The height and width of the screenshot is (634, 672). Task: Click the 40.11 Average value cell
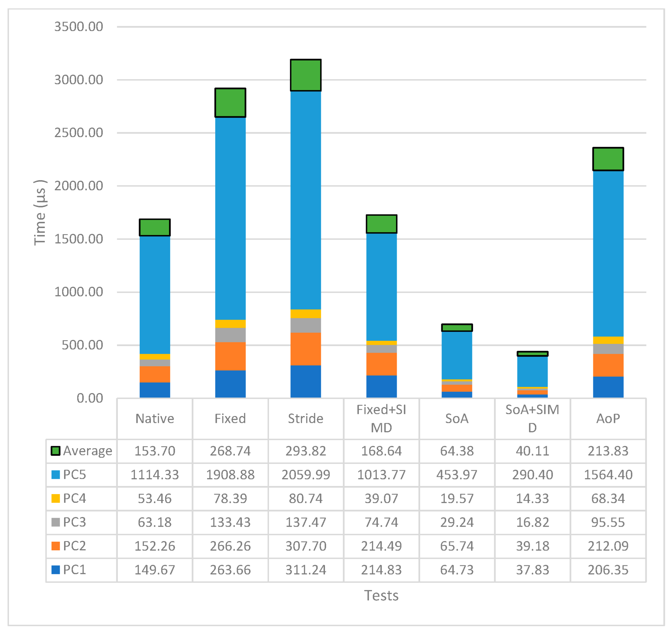(x=532, y=451)
